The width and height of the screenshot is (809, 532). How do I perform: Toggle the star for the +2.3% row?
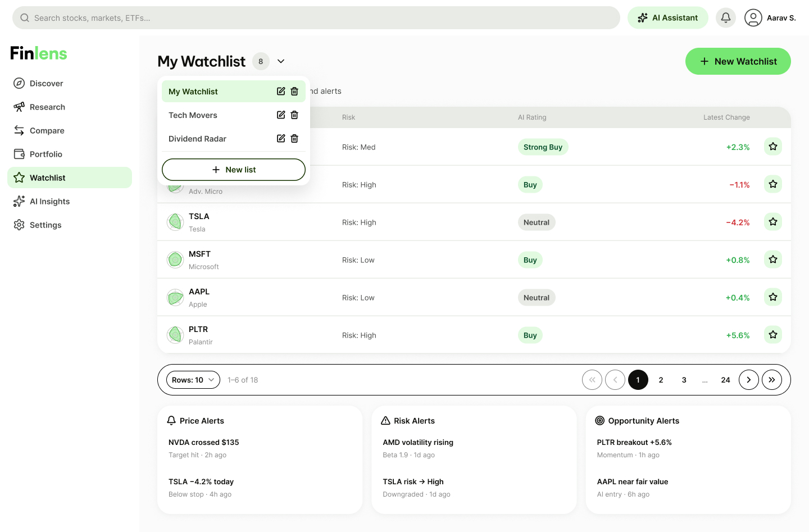coord(773,147)
